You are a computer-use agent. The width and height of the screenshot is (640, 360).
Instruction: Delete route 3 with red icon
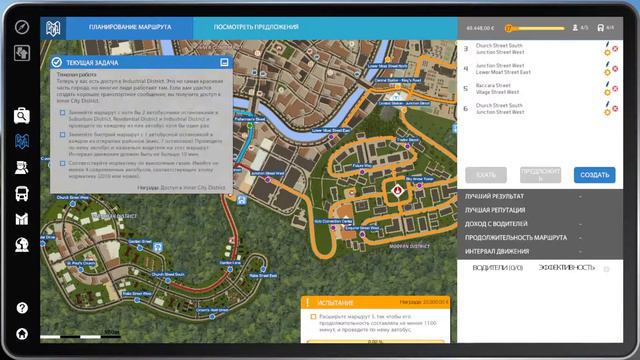point(615,49)
